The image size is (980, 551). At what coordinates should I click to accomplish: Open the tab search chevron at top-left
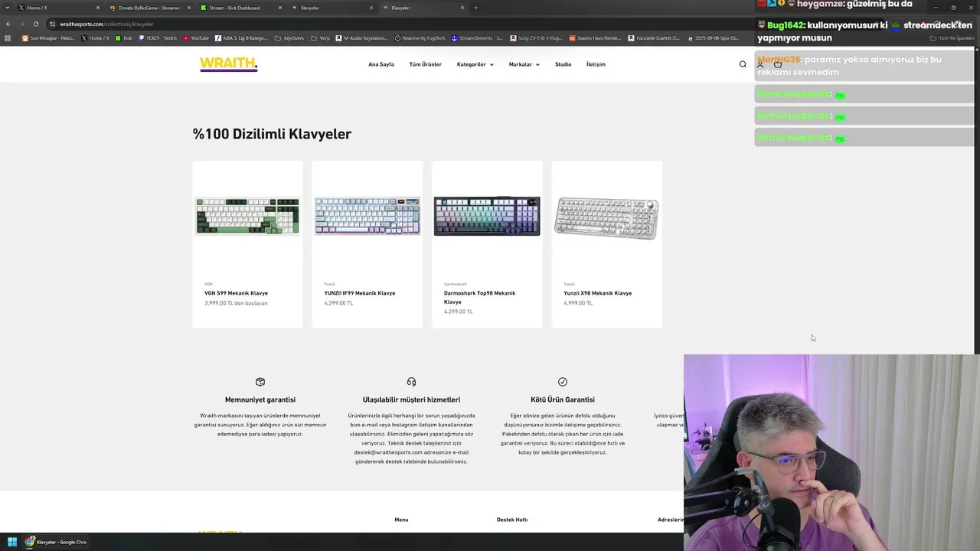7,8
